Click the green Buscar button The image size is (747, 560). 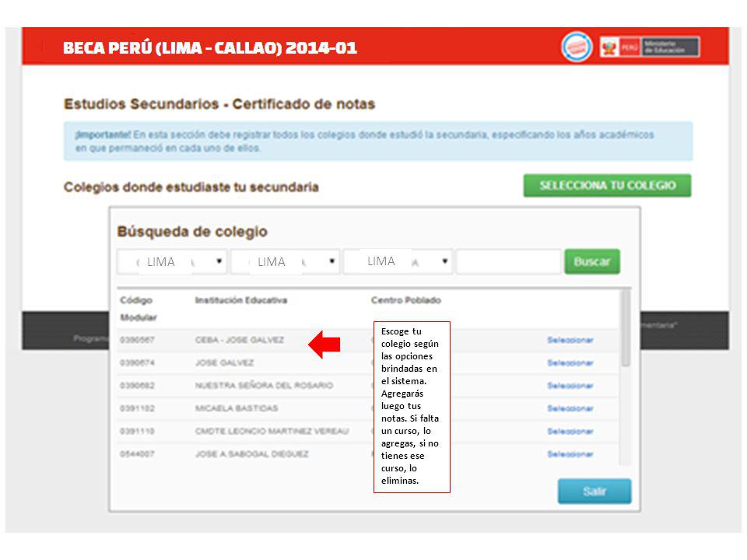click(592, 261)
